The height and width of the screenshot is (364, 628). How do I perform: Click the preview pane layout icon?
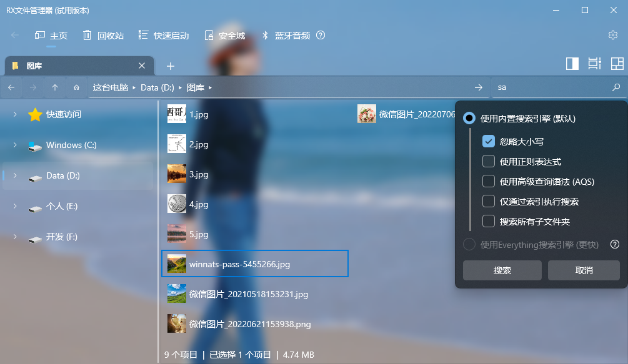tap(595, 64)
